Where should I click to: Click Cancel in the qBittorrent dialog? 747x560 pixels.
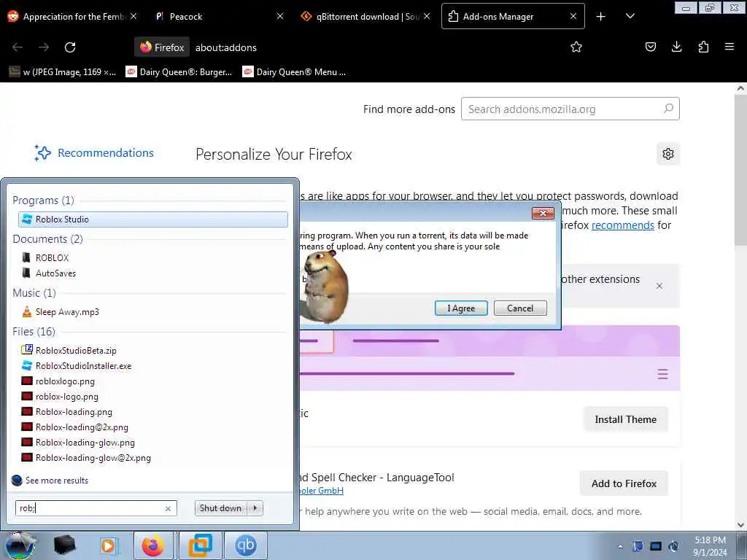[x=520, y=308]
